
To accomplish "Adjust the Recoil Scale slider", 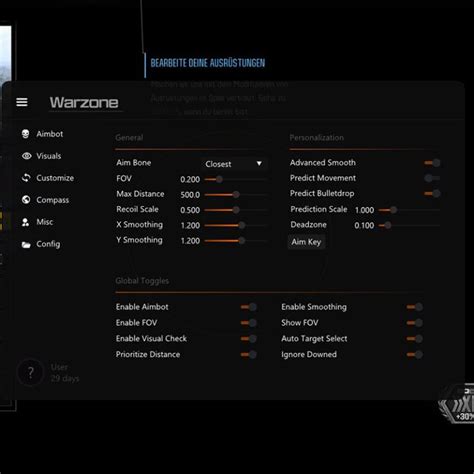I will (x=235, y=210).
